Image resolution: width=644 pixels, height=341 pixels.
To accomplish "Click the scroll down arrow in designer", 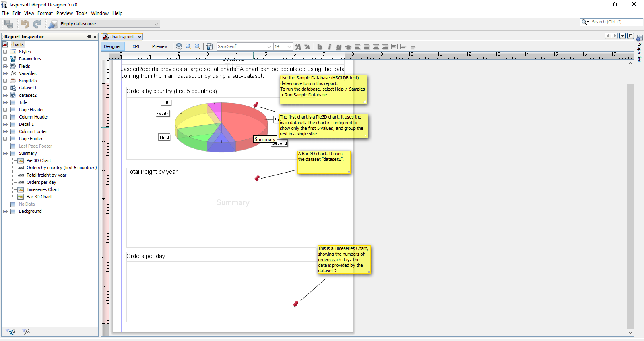I will [x=631, y=333].
